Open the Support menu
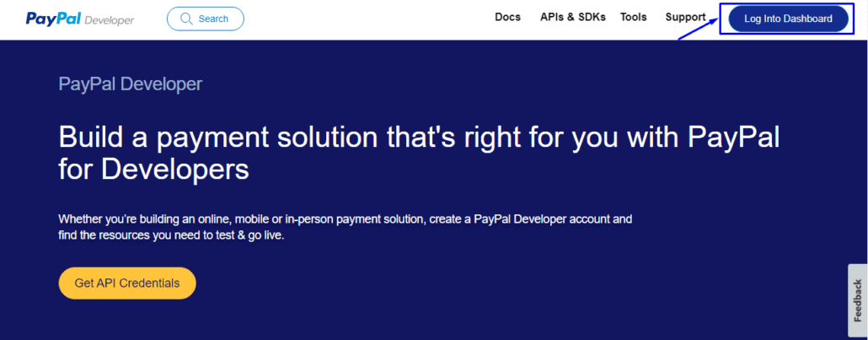This screenshot has height=340, width=868. pyautogui.click(x=685, y=17)
